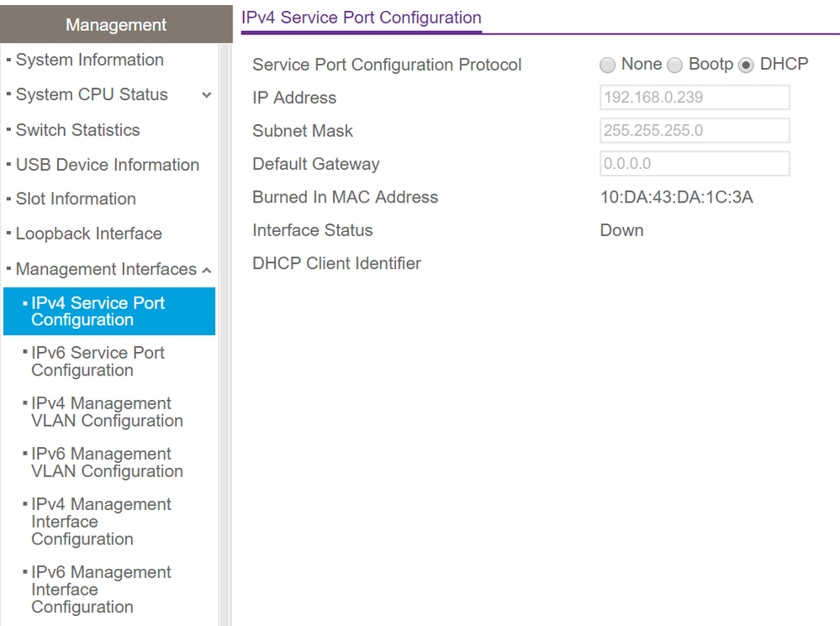Open IPv4 Management VLAN Configuration
Screen dimensions: 840x626
106,412
